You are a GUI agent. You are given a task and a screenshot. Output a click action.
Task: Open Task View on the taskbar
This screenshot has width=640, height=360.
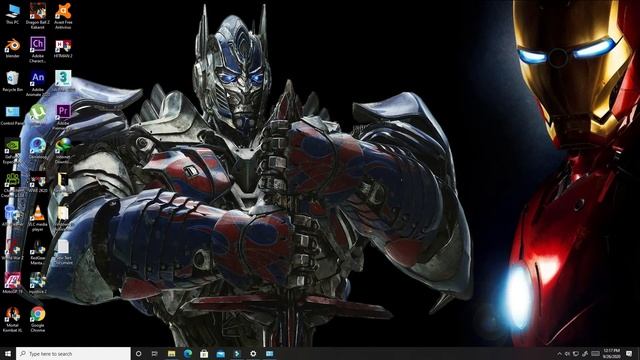[155, 353]
